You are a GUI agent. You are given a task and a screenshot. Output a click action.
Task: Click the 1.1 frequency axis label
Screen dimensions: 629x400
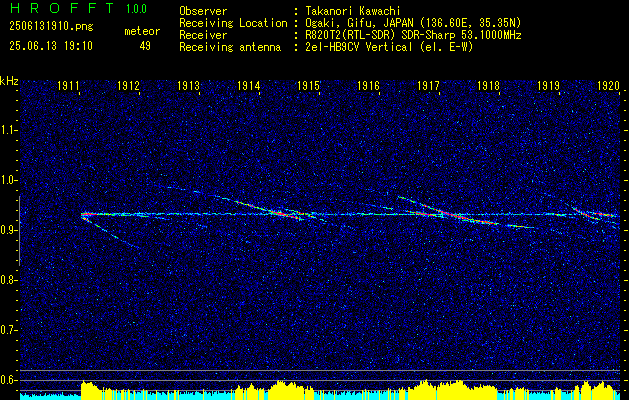(x=7, y=130)
